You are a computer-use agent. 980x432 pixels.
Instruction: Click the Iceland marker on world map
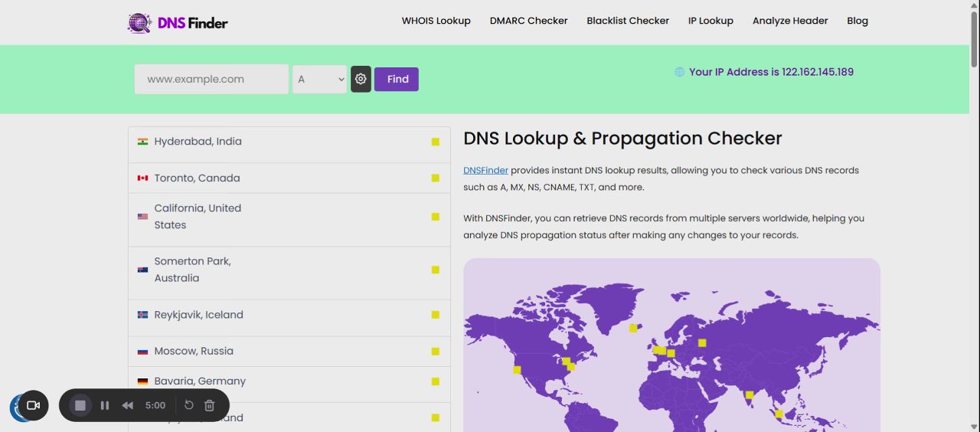pyautogui.click(x=633, y=328)
